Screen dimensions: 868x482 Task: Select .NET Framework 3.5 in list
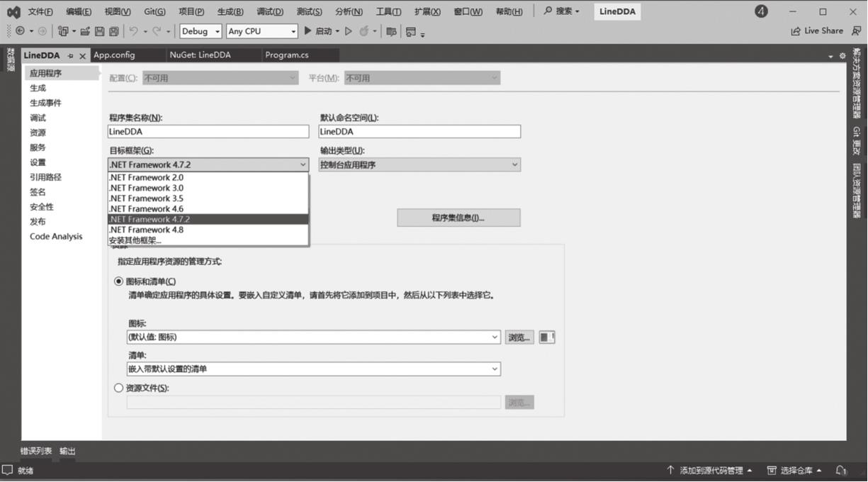click(x=208, y=198)
